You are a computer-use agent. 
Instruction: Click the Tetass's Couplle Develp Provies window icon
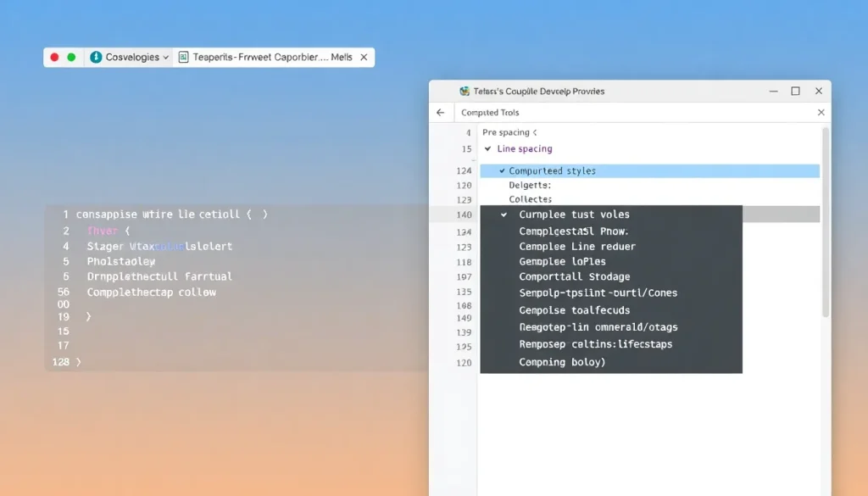coord(465,92)
